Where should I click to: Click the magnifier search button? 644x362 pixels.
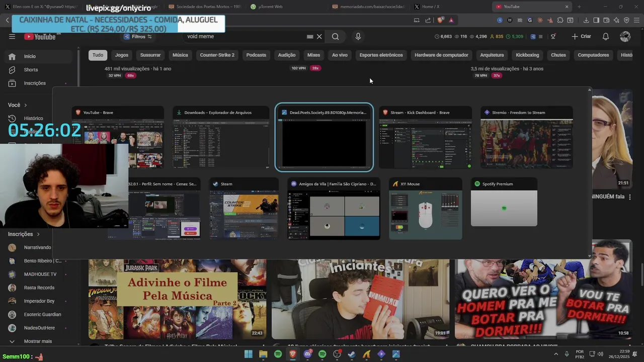point(335,36)
